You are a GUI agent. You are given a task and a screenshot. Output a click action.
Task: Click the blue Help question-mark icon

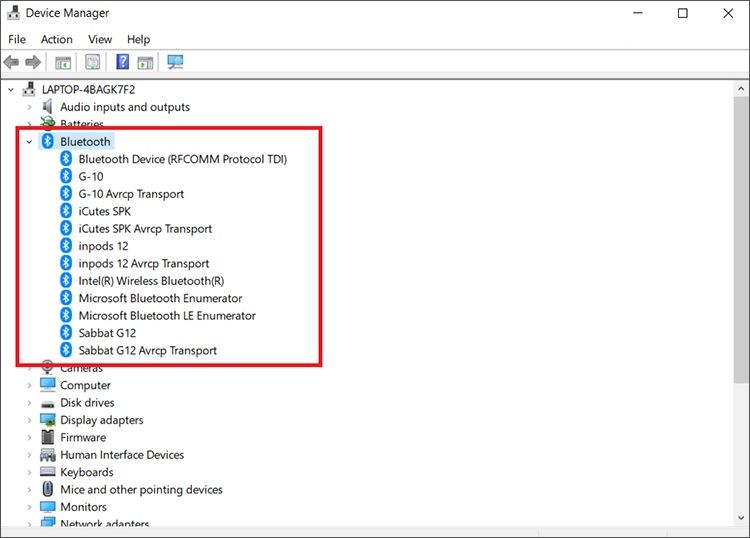(x=122, y=62)
